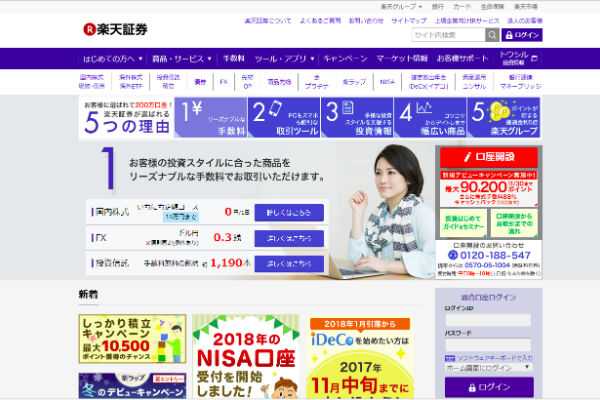Open 法人のお客様 link
This screenshot has height=400, width=600.
click(x=525, y=21)
